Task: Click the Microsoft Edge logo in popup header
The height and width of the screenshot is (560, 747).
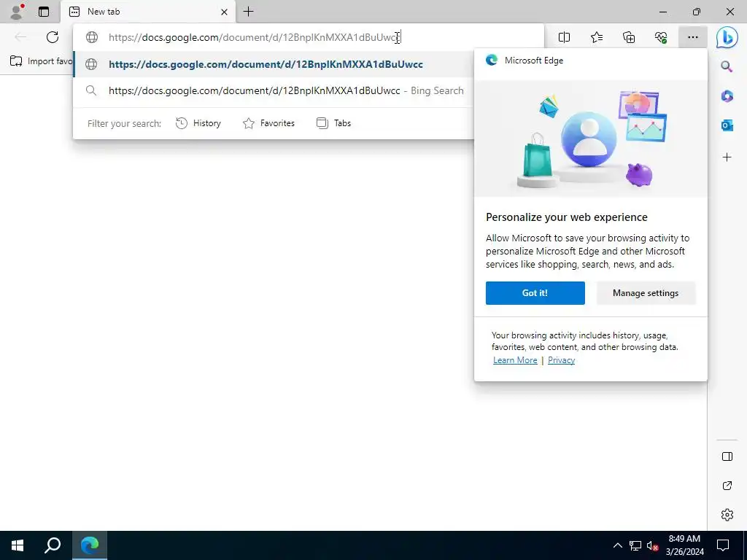Action: tap(491, 60)
